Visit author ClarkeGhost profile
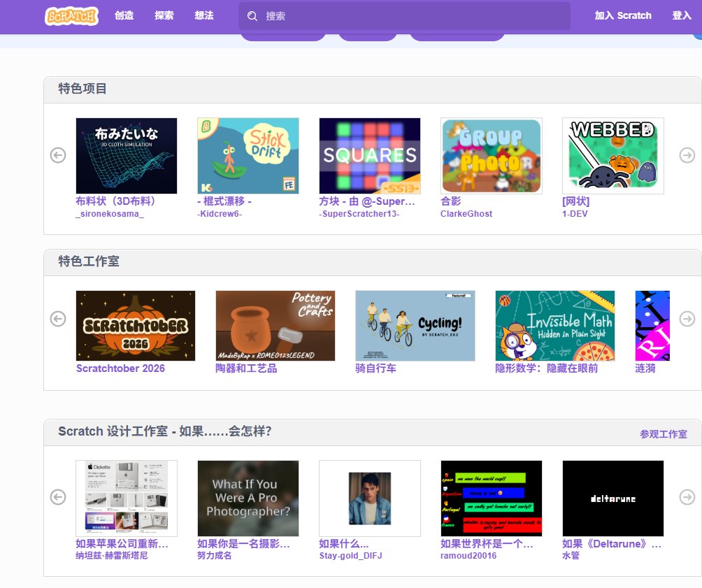The image size is (702, 588). tap(466, 214)
